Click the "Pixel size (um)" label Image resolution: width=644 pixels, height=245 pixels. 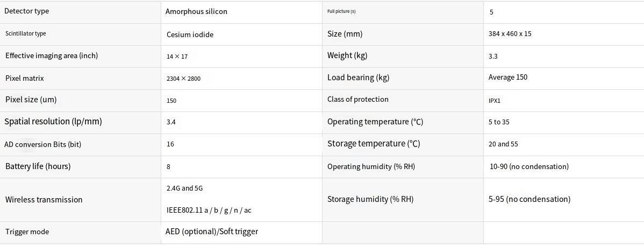[31, 100]
